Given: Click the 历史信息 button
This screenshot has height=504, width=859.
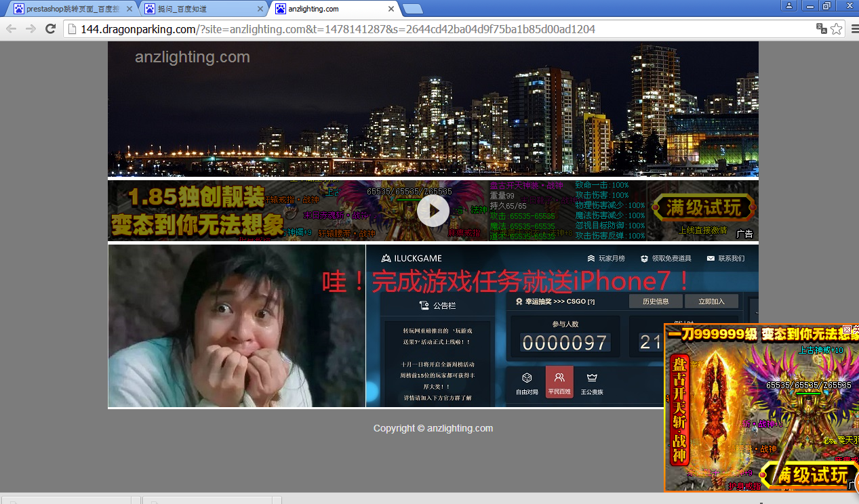Looking at the screenshot, I should click(656, 301).
